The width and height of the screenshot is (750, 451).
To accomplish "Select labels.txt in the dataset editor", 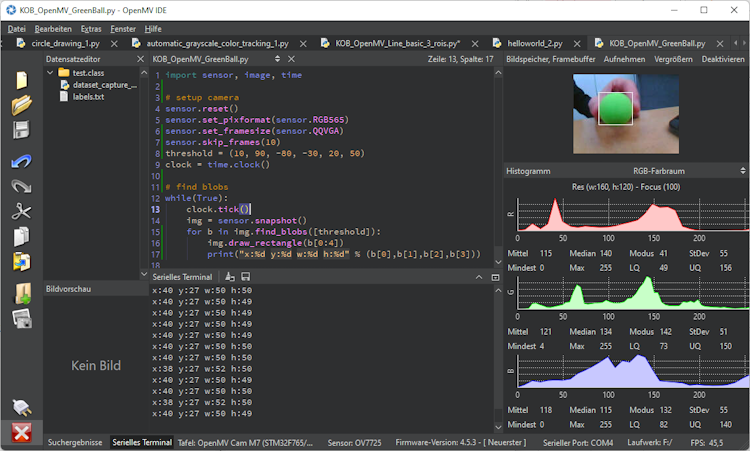I will pos(88,97).
